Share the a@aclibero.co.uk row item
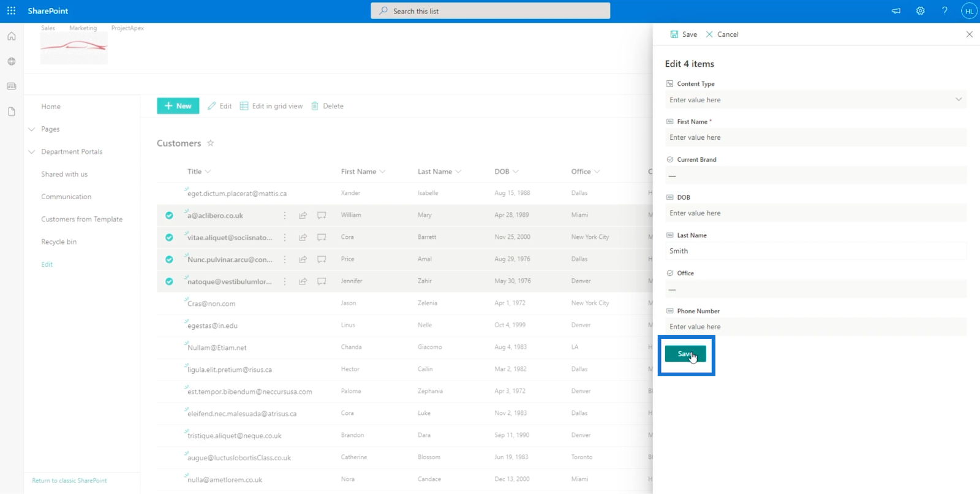The image size is (980, 494). click(303, 215)
